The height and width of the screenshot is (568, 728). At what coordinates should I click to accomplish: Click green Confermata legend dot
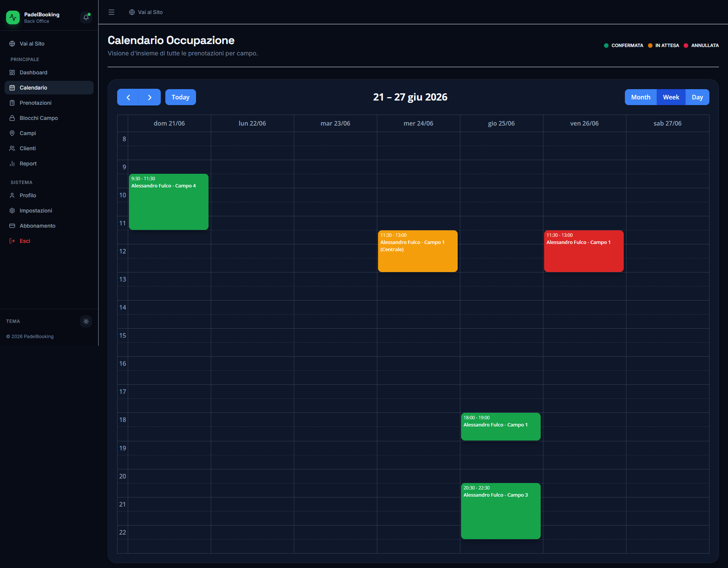[x=606, y=46]
